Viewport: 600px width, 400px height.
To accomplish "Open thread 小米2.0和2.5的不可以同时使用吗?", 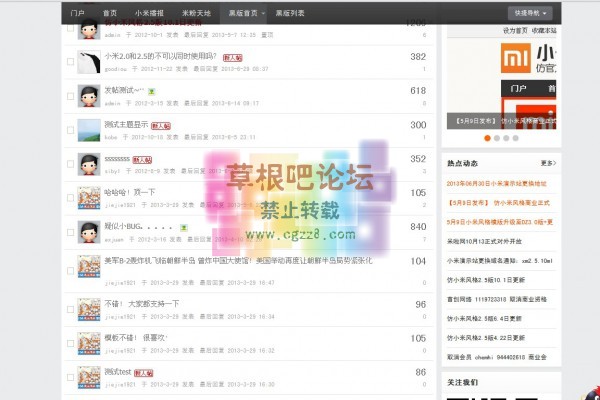I will (160, 56).
